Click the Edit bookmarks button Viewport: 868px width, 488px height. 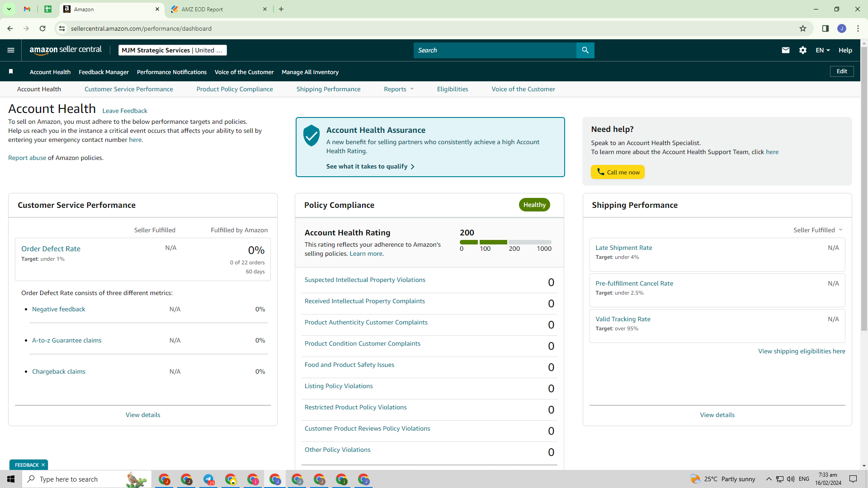pos(842,71)
